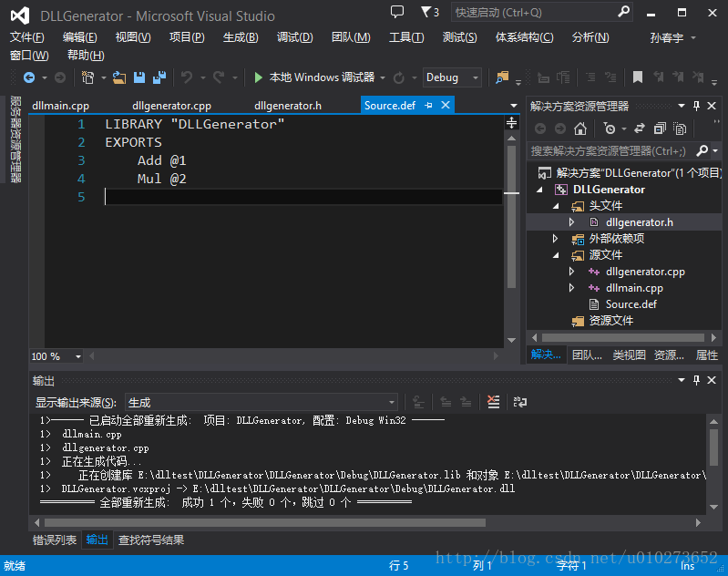
Task: Select the 资源文件 folder
Action: click(610, 321)
